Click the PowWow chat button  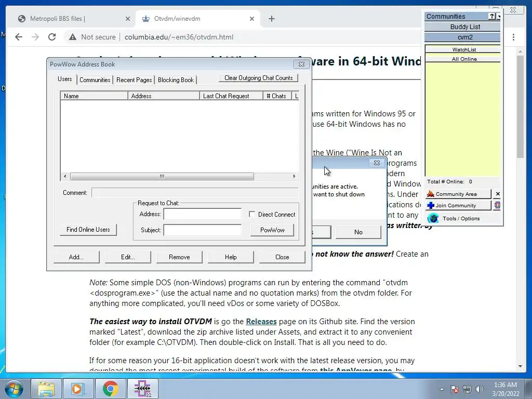click(x=272, y=230)
